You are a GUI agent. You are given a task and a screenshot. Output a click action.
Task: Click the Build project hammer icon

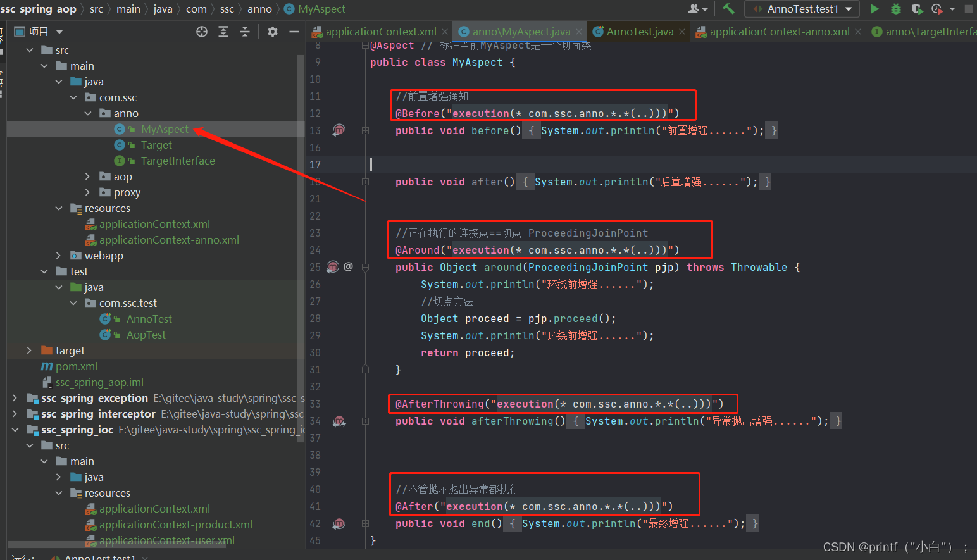[728, 9]
